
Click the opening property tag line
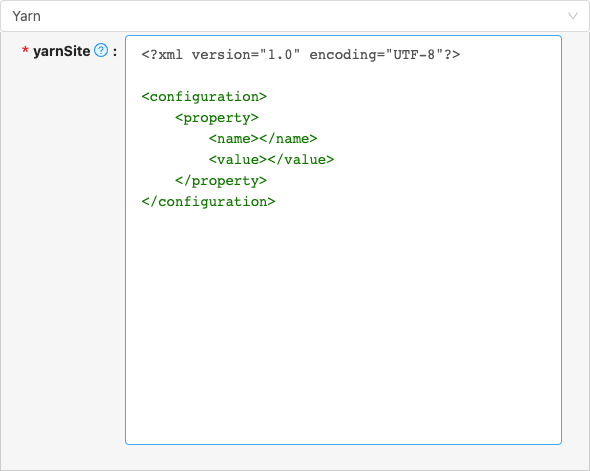point(217,118)
